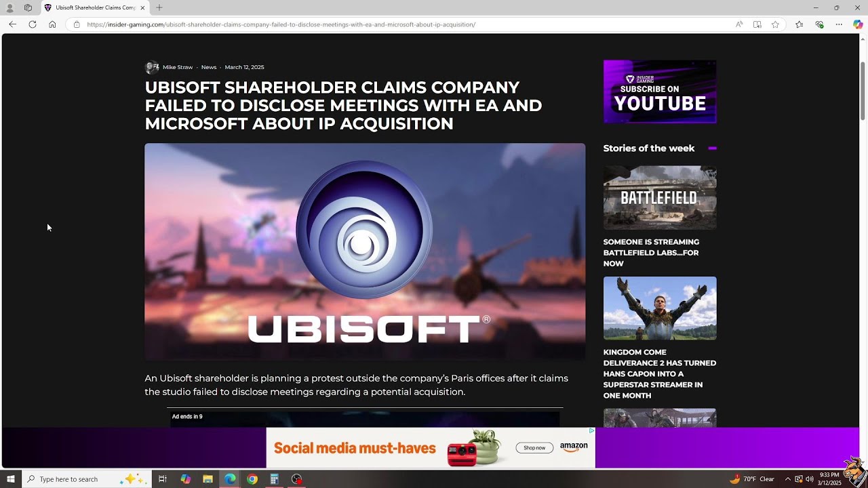Click the article's opening paragraph
868x488 pixels.
click(x=356, y=385)
